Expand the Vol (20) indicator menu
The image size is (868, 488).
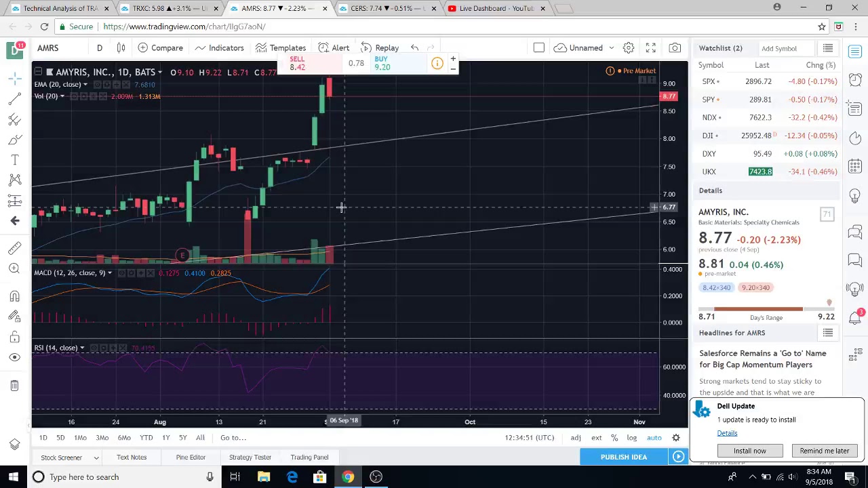pyautogui.click(x=62, y=96)
